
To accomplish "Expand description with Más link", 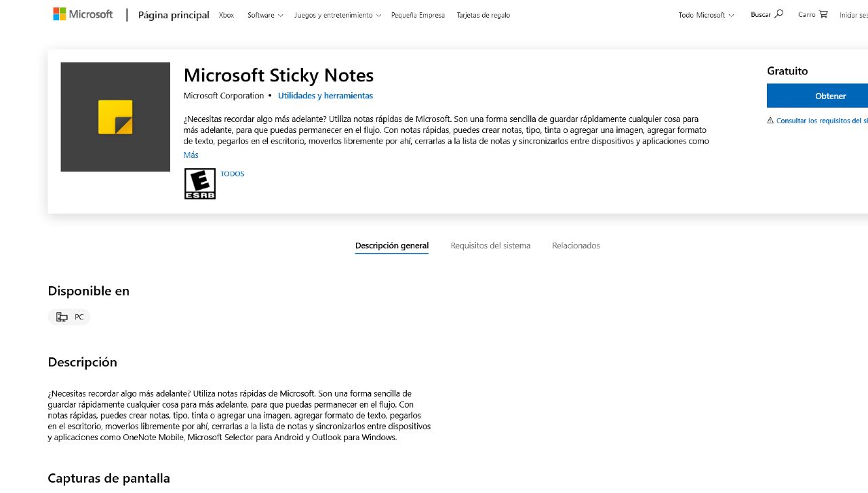I will [191, 155].
